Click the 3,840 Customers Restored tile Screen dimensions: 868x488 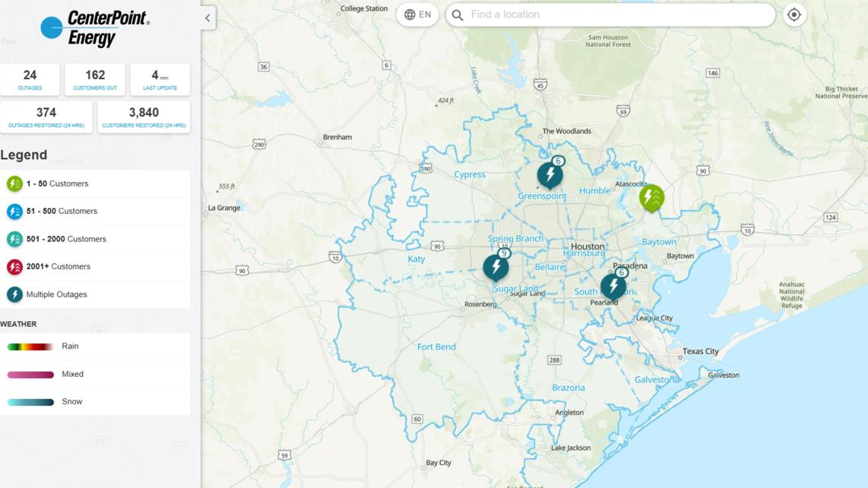click(143, 116)
